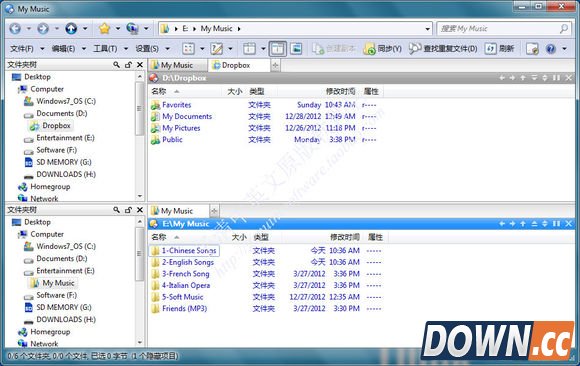Open the My Pictures folder in Dropbox pane
The width and height of the screenshot is (580, 366).
[x=181, y=128]
